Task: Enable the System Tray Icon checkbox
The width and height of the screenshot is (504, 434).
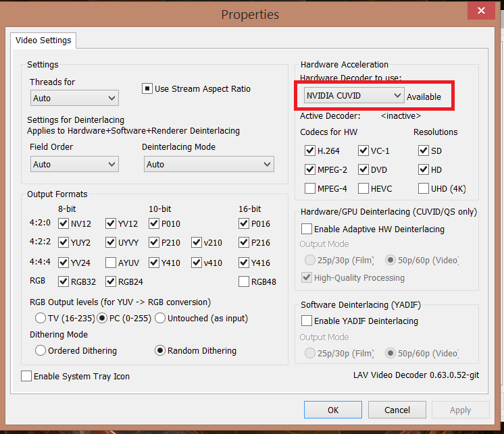Action: coord(26,376)
